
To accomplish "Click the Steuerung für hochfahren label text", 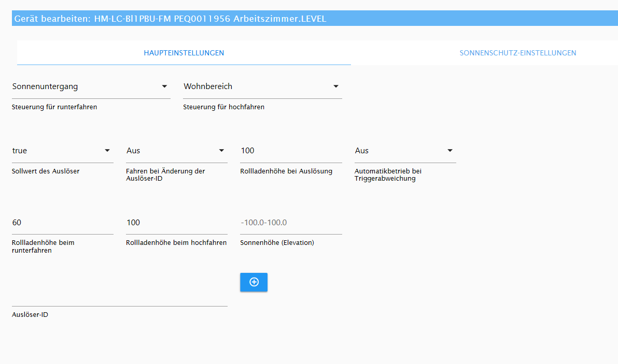I will click(x=224, y=107).
